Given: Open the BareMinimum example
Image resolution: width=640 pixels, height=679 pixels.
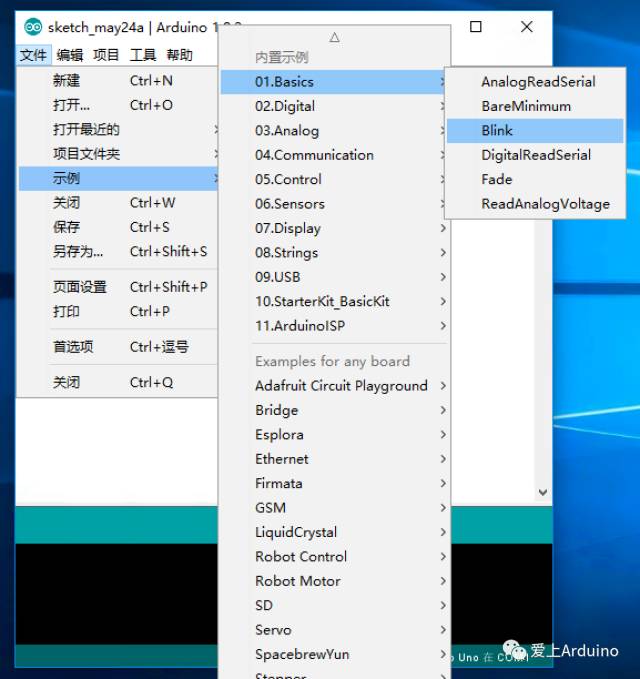Looking at the screenshot, I should (x=535, y=106).
